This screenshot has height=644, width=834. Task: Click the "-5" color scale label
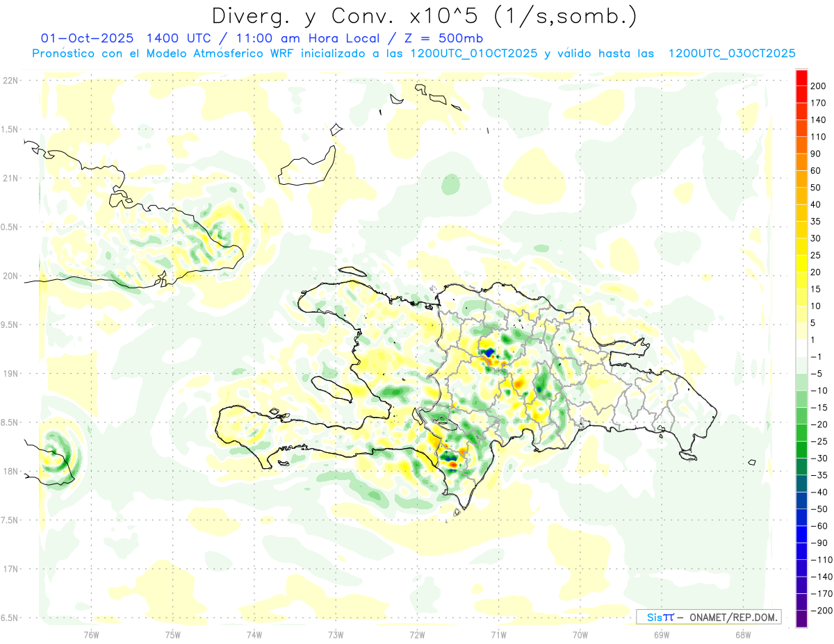click(x=817, y=373)
